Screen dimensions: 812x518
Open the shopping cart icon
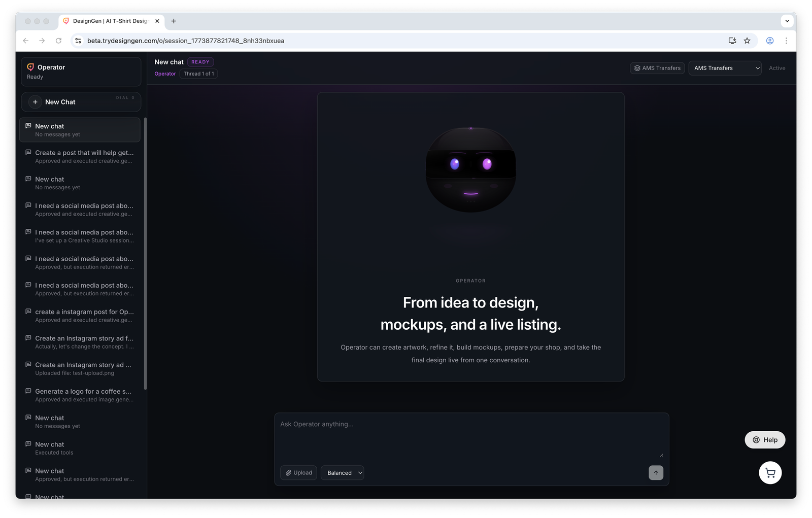click(770, 472)
